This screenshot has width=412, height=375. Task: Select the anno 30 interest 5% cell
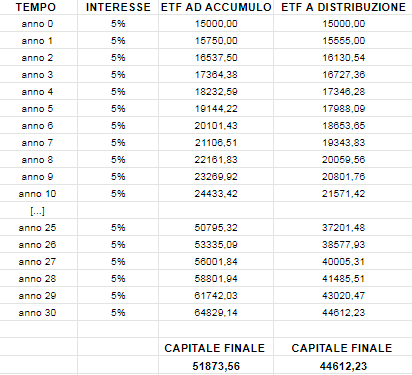pos(118,313)
